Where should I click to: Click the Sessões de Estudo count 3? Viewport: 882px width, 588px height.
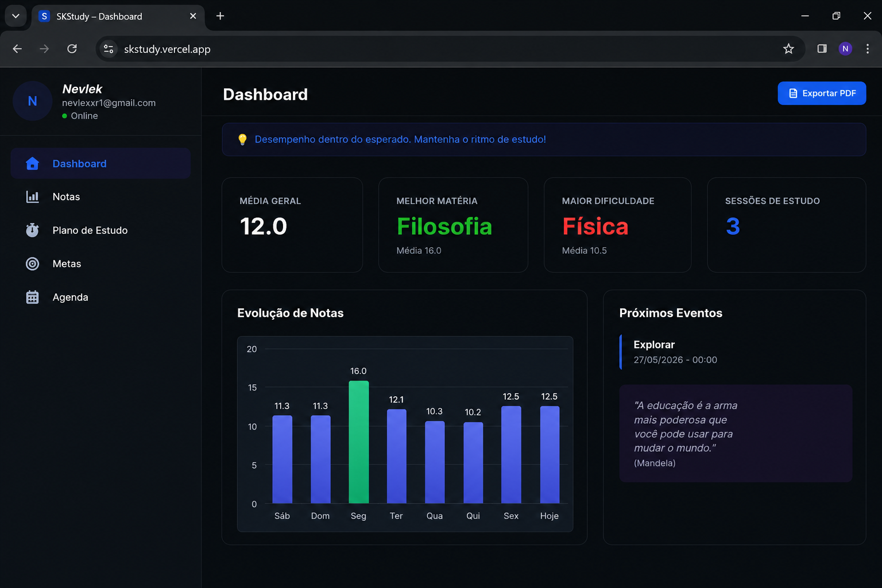pyautogui.click(x=733, y=226)
